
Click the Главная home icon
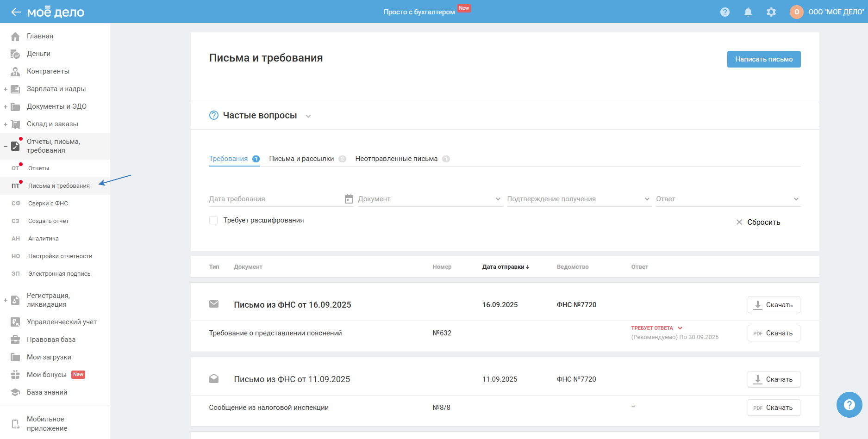pyautogui.click(x=15, y=36)
